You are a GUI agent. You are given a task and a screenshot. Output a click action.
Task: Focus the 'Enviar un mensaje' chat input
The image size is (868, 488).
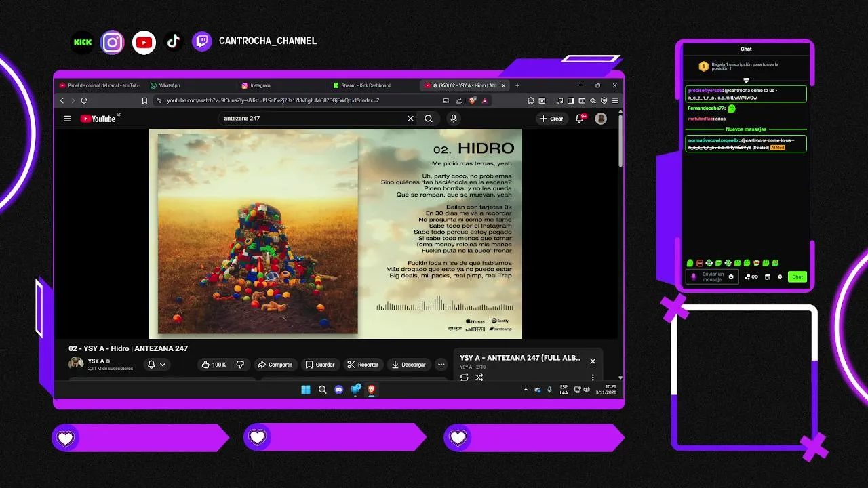click(713, 277)
